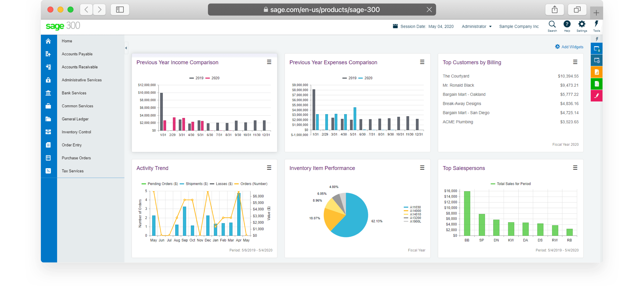Toggle A14000 in the Inventory pie legend
Image resolution: width=644 pixels, height=291 pixels.
(x=415, y=211)
